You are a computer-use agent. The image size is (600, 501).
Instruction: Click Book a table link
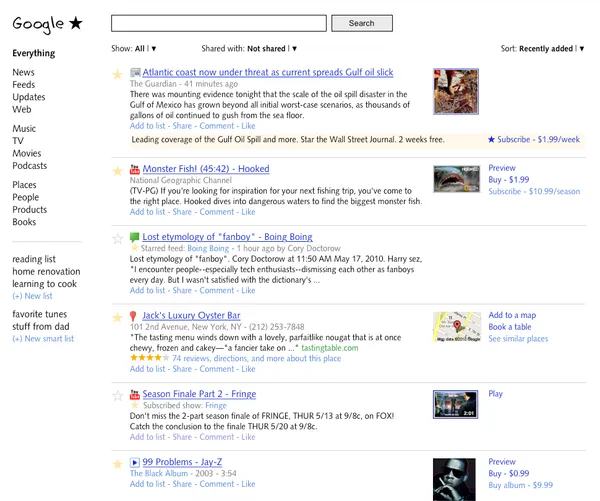point(510,327)
